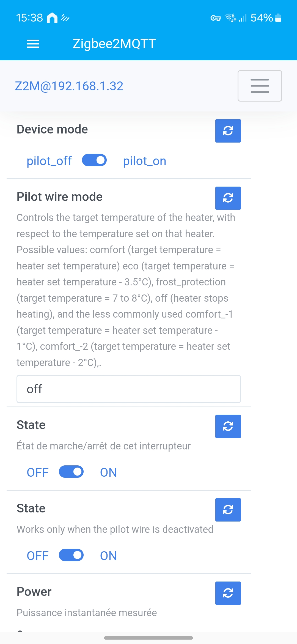Refresh the Device mode value

tap(228, 131)
